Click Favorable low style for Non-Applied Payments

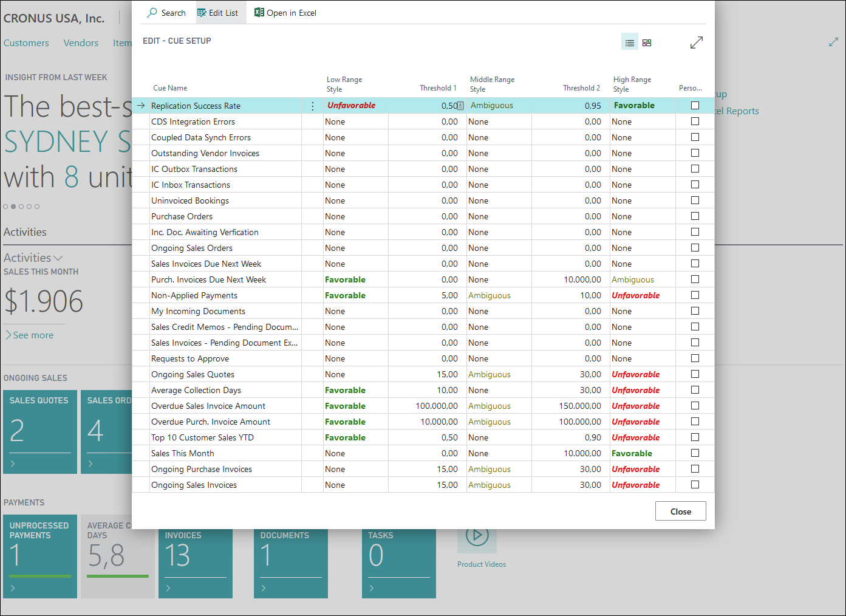click(345, 295)
